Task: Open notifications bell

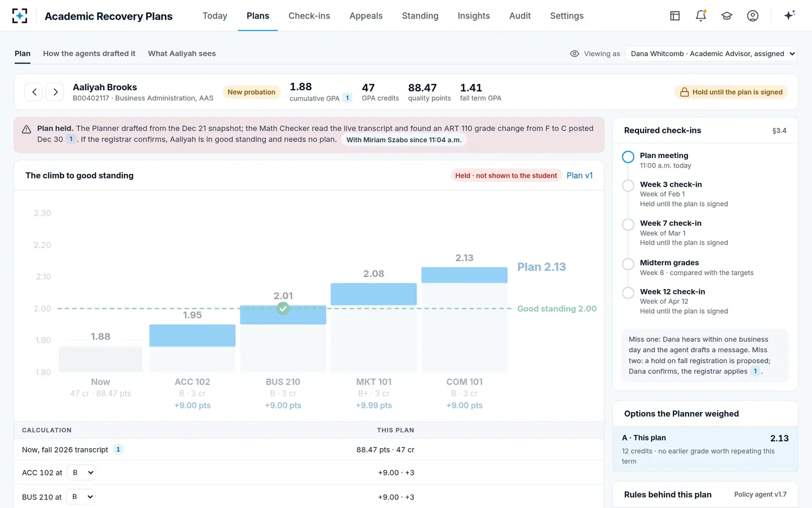Action: (x=701, y=16)
